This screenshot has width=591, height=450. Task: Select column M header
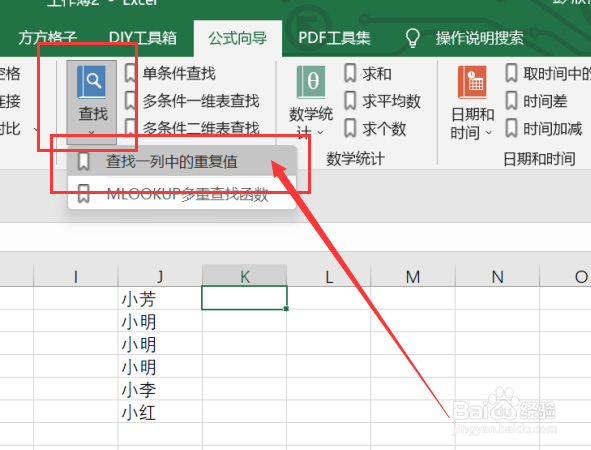pyautogui.click(x=413, y=276)
